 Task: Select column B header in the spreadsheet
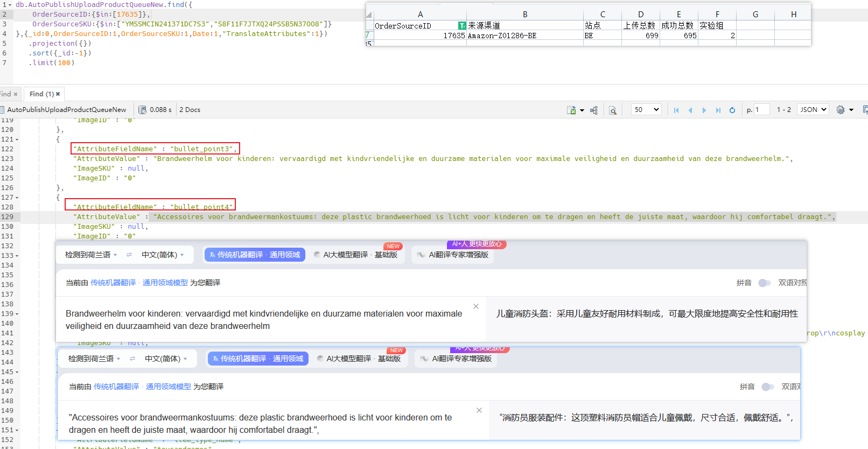(x=525, y=15)
